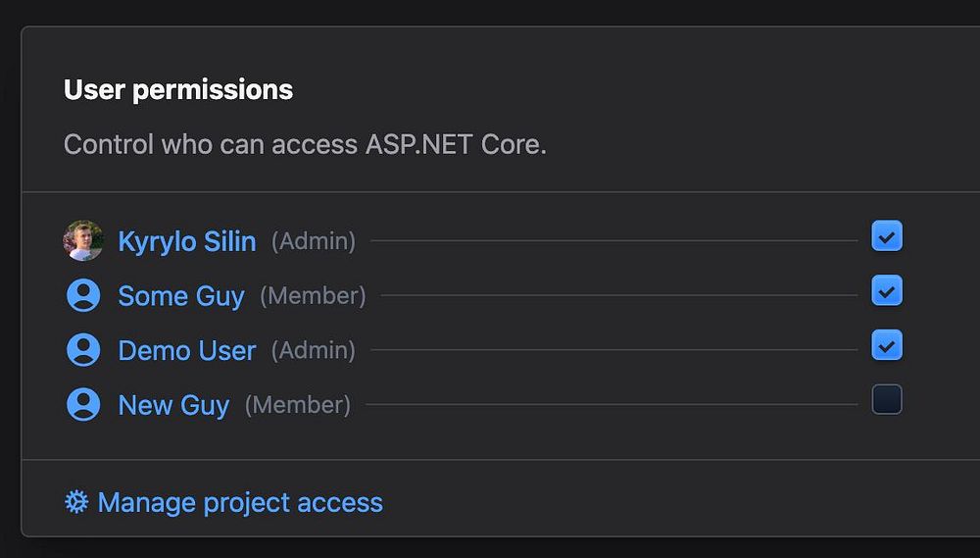The height and width of the screenshot is (558, 980).
Task: Open the New Guy user link
Action: (x=173, y=406)
